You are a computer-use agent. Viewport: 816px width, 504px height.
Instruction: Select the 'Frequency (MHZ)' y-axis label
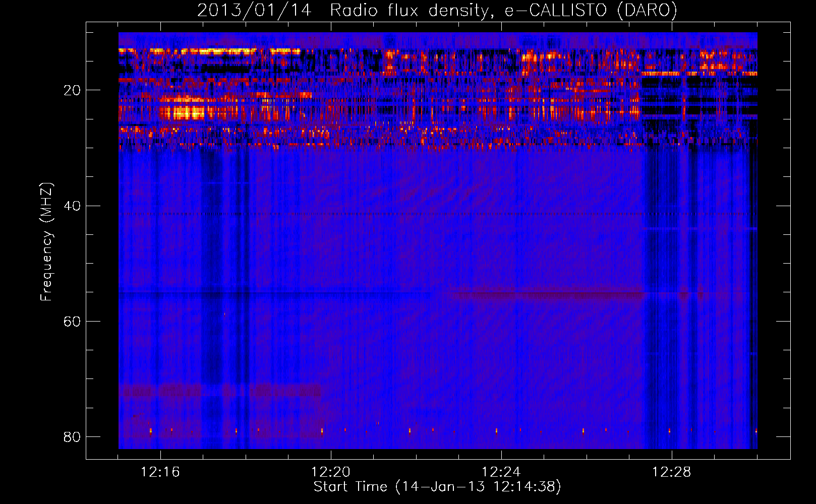click(x=46, y=242)
